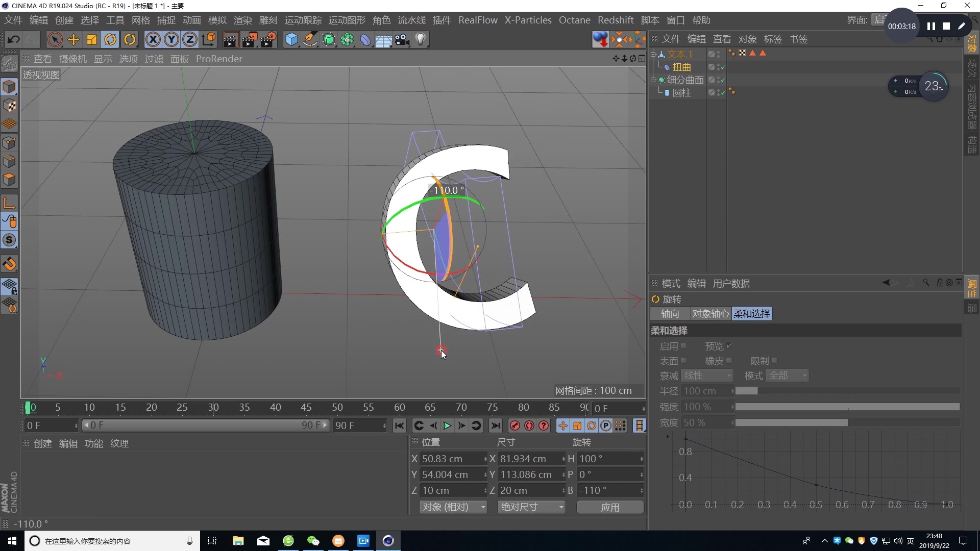Enable the soft selection 启用 checkbox
The image size is (980, 551).
pos(683,346)
